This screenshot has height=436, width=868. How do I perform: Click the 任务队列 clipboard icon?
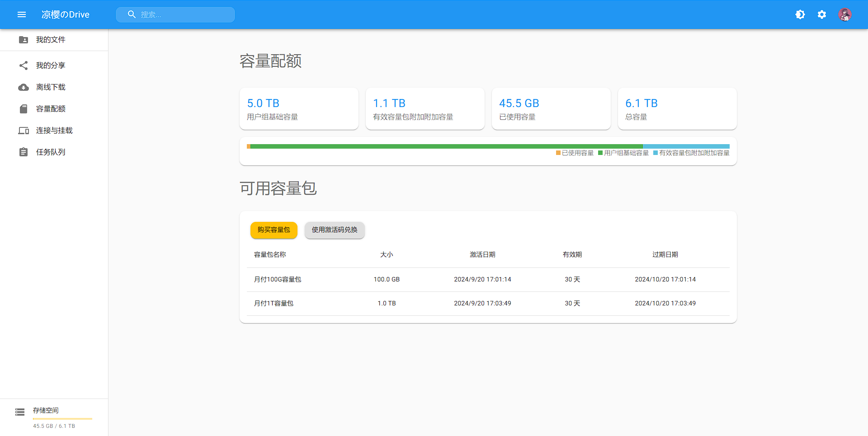24,152
